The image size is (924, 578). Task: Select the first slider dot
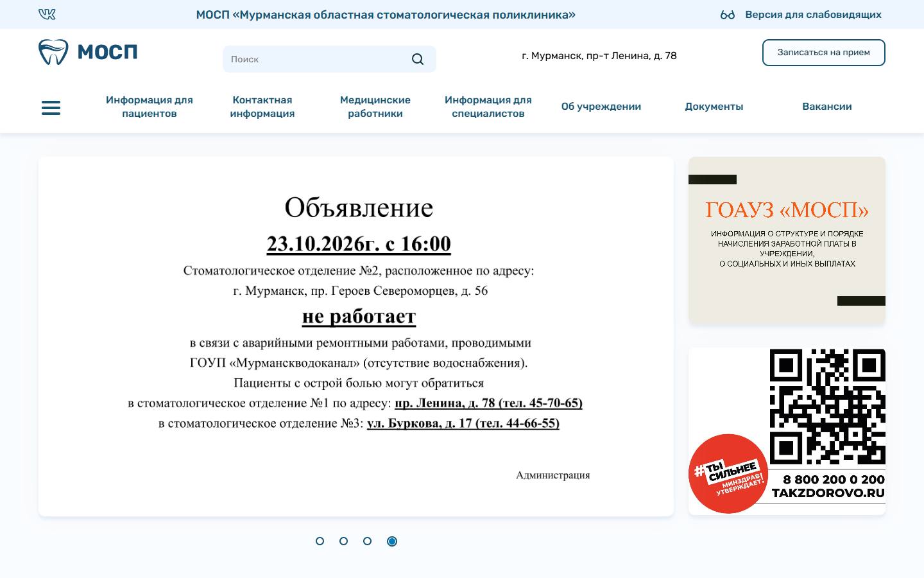click(320, 541)
